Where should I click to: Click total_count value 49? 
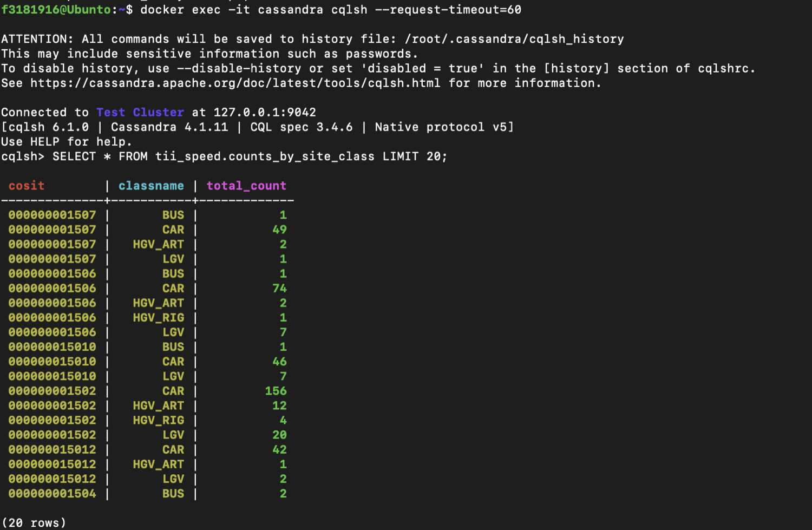[x=279, y=230]
